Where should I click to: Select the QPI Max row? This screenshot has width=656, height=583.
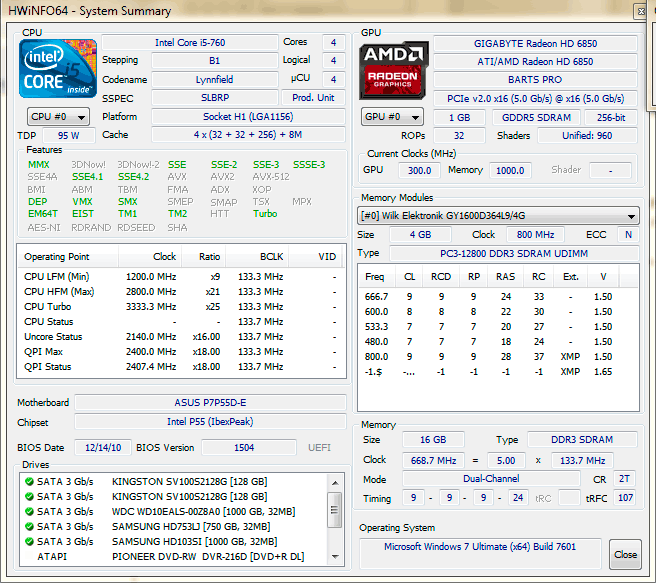pos(181,352)
